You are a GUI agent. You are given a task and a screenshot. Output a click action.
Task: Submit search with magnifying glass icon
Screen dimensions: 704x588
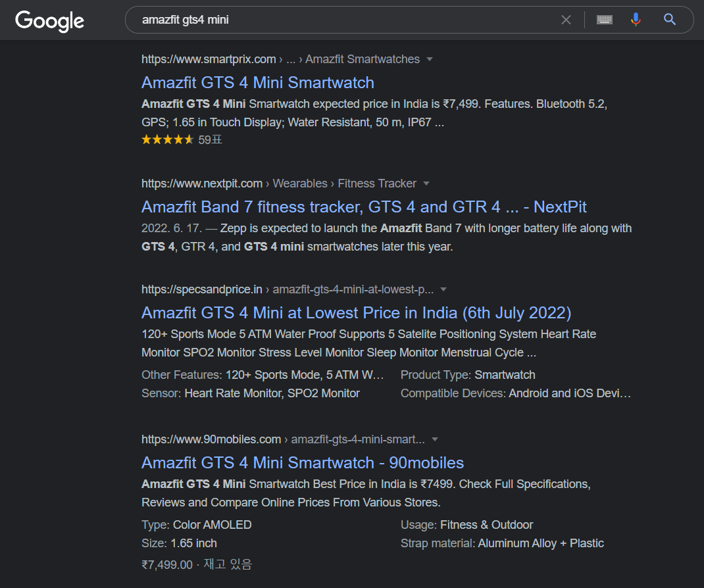click(670, 19)
